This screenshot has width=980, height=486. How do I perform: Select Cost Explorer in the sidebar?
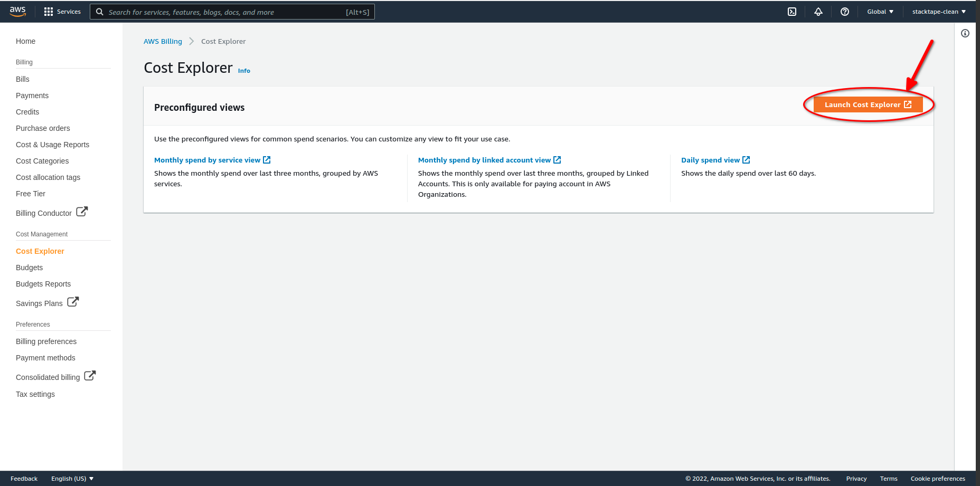40,251
